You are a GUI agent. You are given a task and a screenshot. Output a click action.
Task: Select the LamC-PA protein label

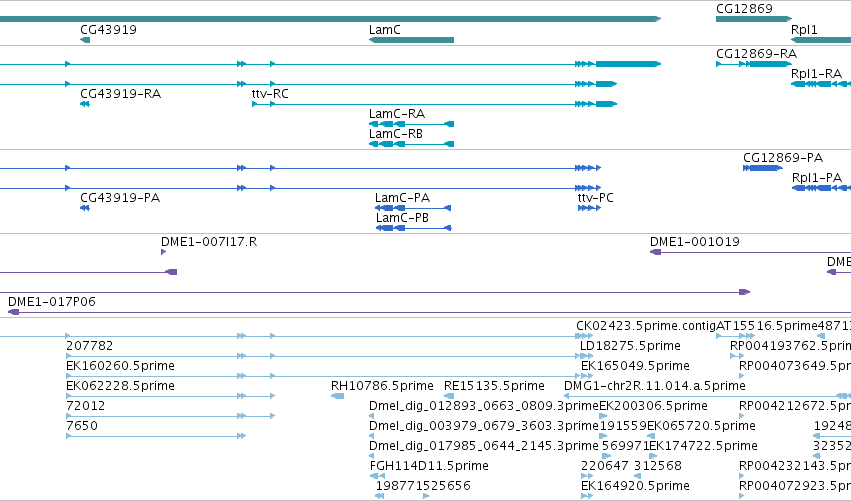click(402, 198)
